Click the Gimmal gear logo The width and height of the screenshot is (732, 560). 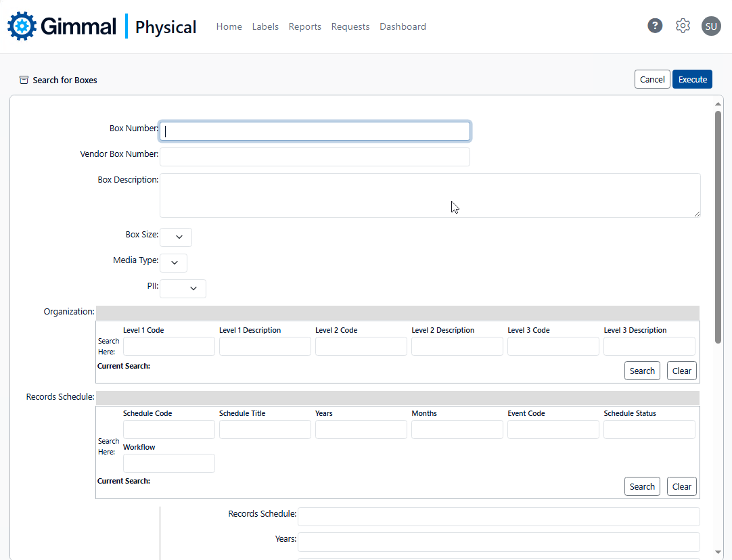pos(22,26)
